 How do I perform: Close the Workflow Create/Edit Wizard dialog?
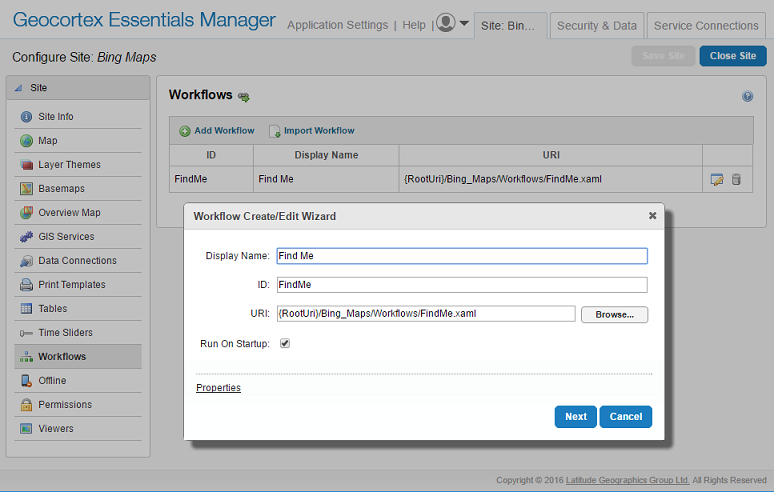coord(652,216)
